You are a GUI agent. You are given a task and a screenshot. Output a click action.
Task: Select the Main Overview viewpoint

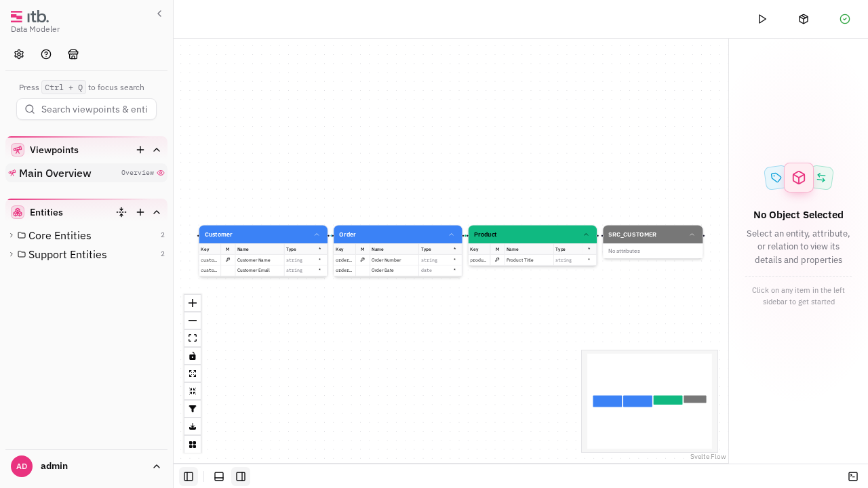point(86,173)
